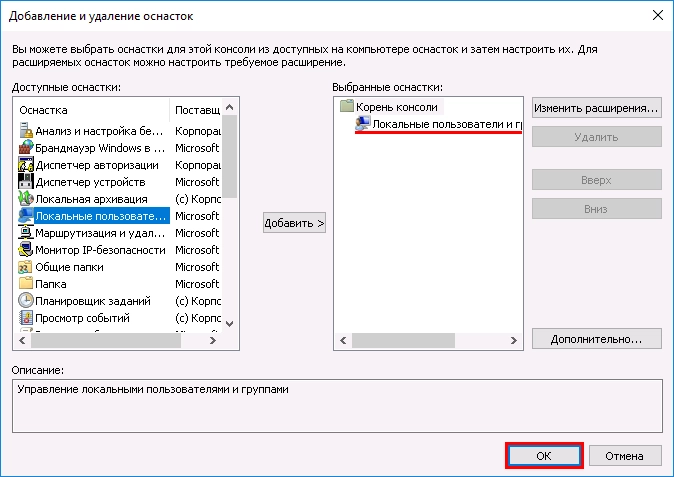Select the Диспетчер устройств snap-in icon
The width and height of the screenshot is (674, 477).
pyautogui.click(x=26, y=182)
